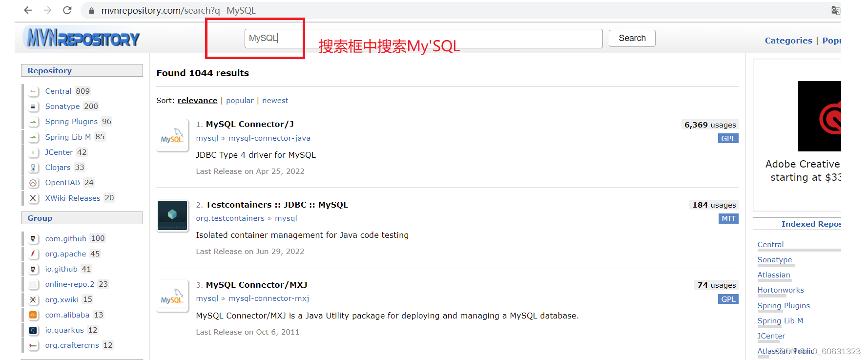Open Atlassian in Indexed Repositories list
This screenshot has height=360, width=868.
(x=774, y=275)
